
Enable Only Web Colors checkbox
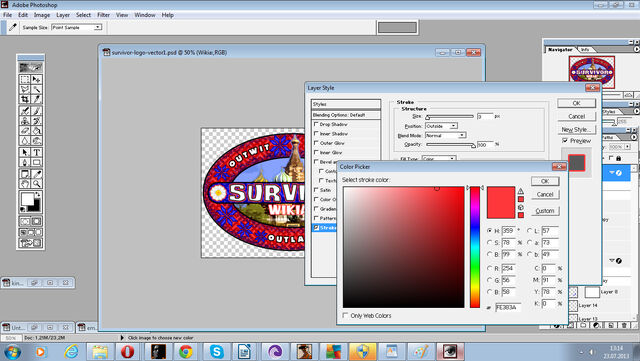[345, 315]
